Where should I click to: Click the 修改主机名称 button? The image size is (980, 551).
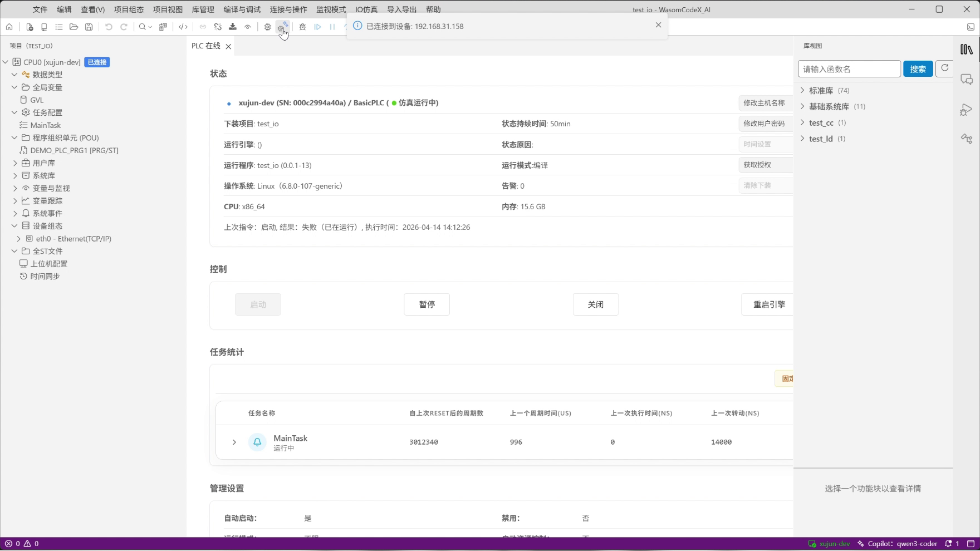tap(766, 103)
